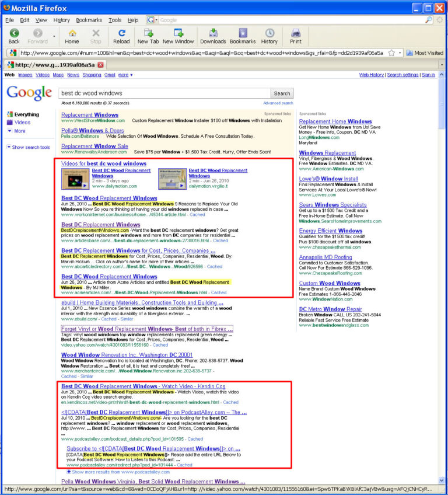Open the Tools menu
448x495 pixels.
pos(115,20)
